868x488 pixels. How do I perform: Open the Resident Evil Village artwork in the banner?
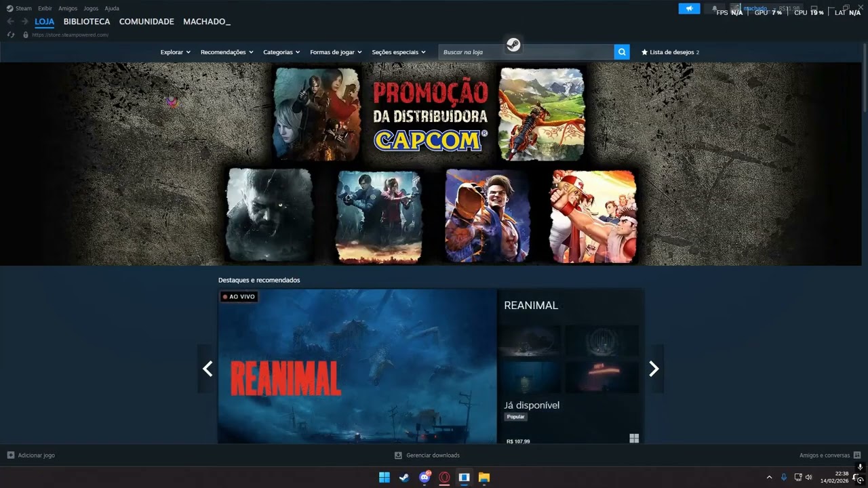coord(270,216)
